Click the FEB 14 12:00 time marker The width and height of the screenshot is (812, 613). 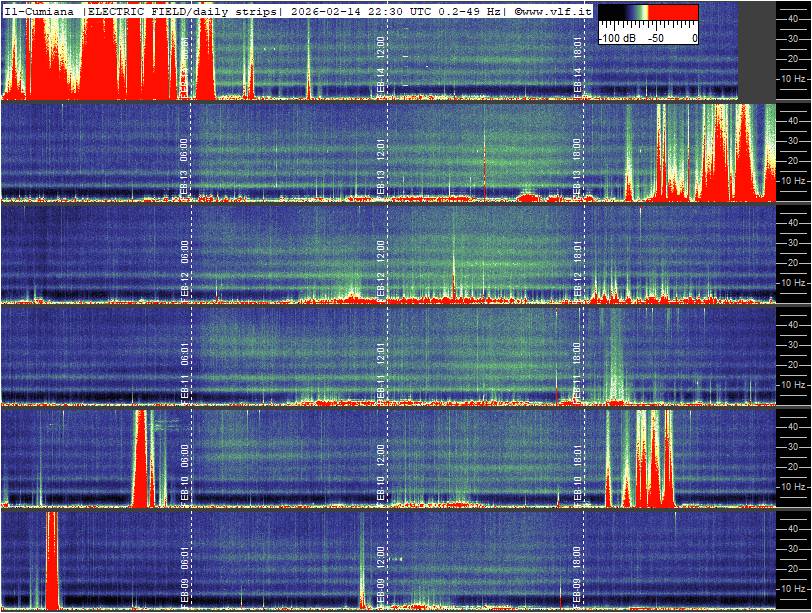point(381,67)
